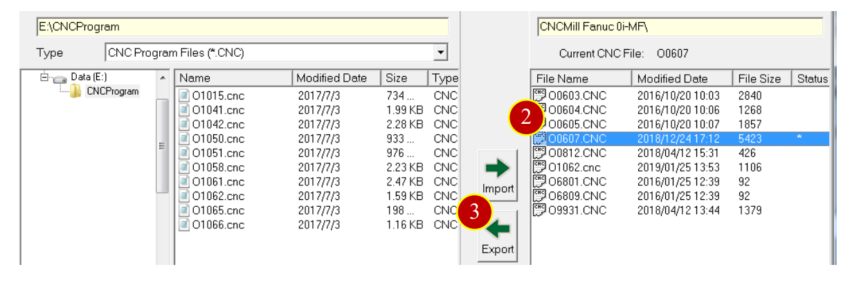Sort by the File Size column header
The height and width of the screenshot is (285, 868).
762,79
